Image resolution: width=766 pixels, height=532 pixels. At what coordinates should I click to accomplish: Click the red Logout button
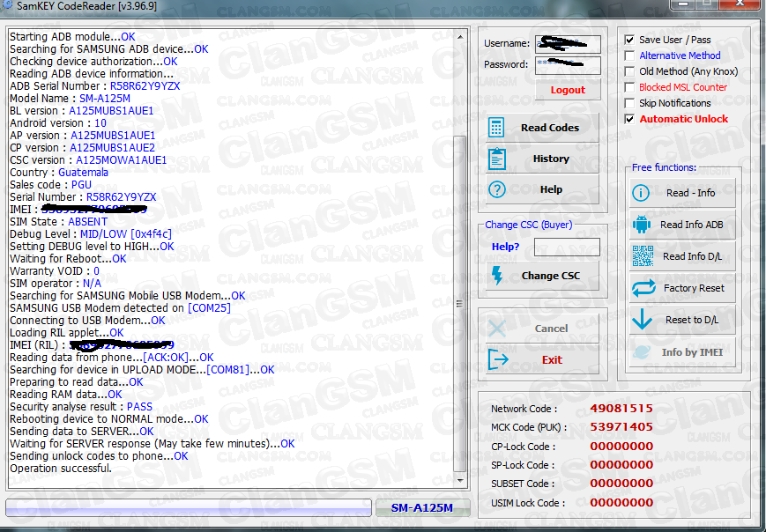coord(568,90)
